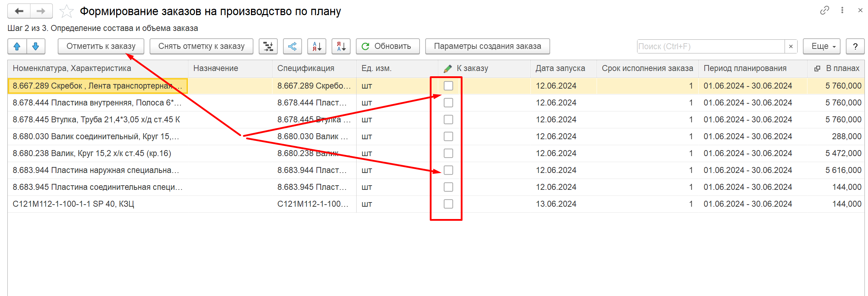Screen dimensions: 868x296
Task: Copy link to this form icon
Action: tap(825, 10)
